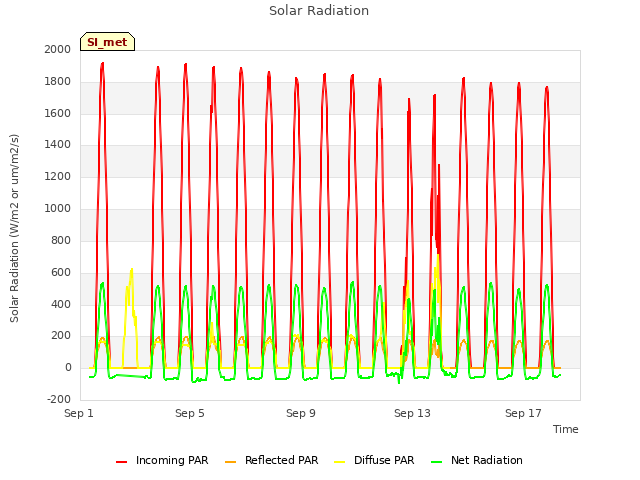Image resolution: width=640 pixels, height=480 pixels.
Task: Click the jagged red Incoming PAR spike after Sep 13
Action: coord(435,96)
